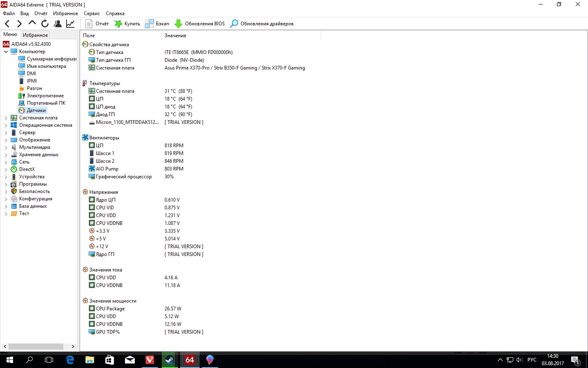Switch to the Избранное tab
Screen dimensions: 588x368
(36, 35)
